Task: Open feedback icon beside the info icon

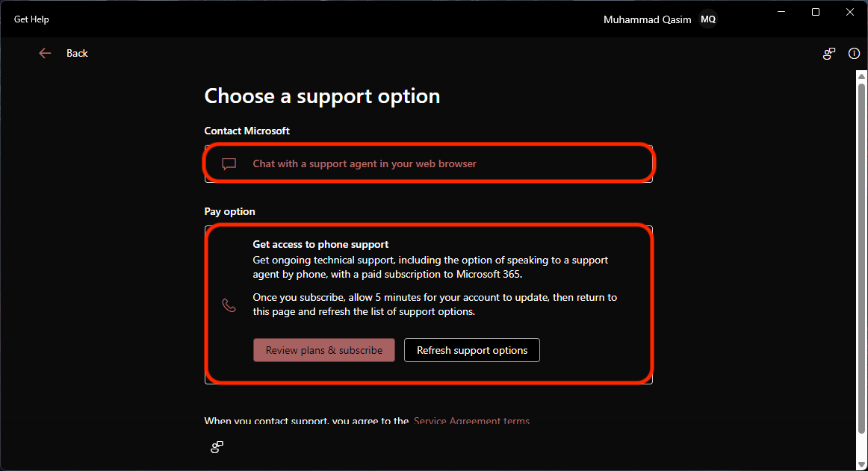Action: point(829,54)
